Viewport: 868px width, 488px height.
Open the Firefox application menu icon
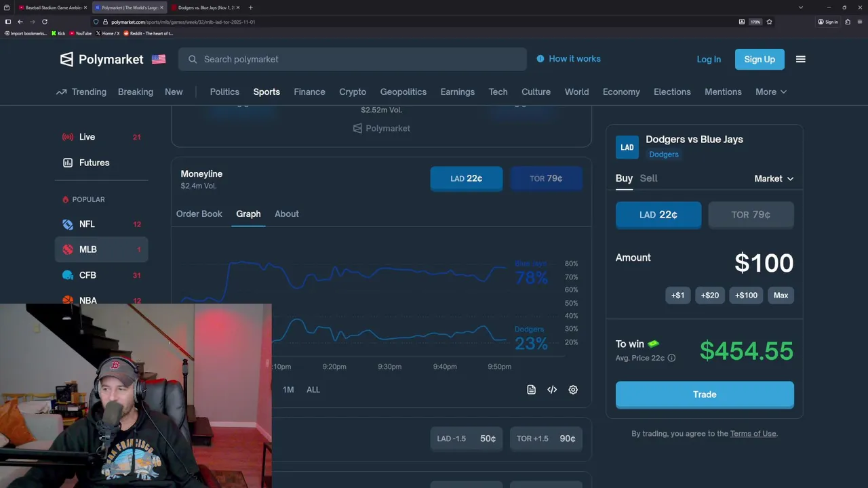[860, 22]
